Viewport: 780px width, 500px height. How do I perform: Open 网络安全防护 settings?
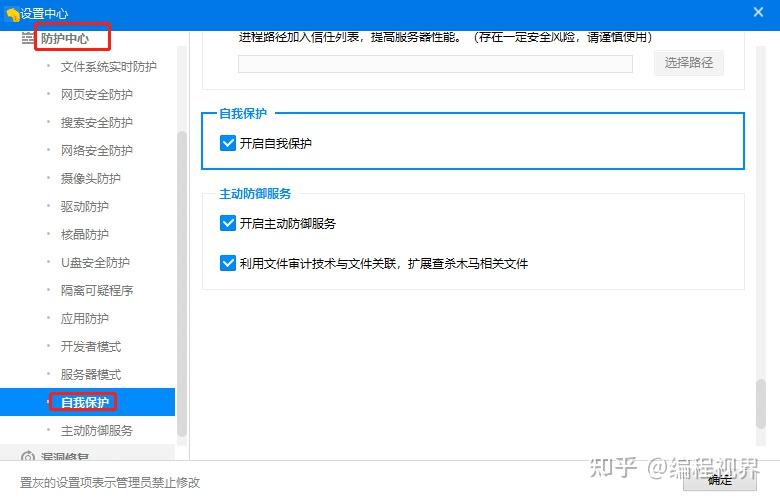point(97,150)
